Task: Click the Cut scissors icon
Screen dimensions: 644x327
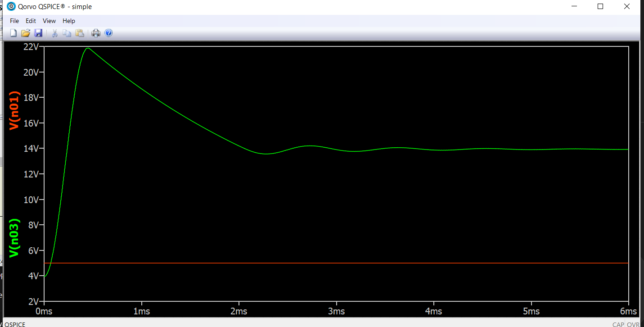Action: (x=54, y=33)
